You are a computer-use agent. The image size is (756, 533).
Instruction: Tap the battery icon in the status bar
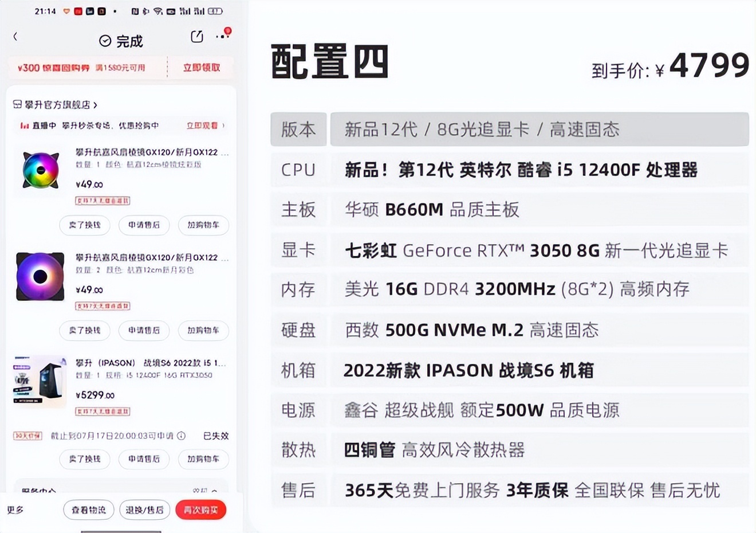(215, 10)
